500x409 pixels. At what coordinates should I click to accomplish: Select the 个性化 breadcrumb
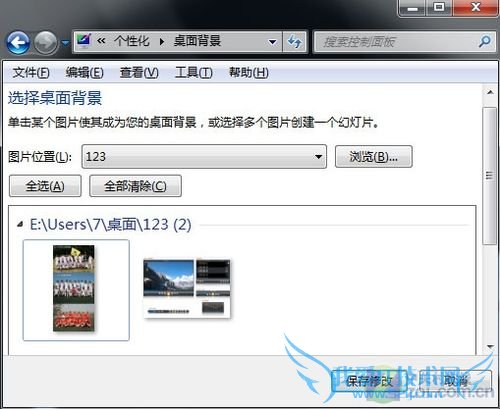[x=131, y=41]
